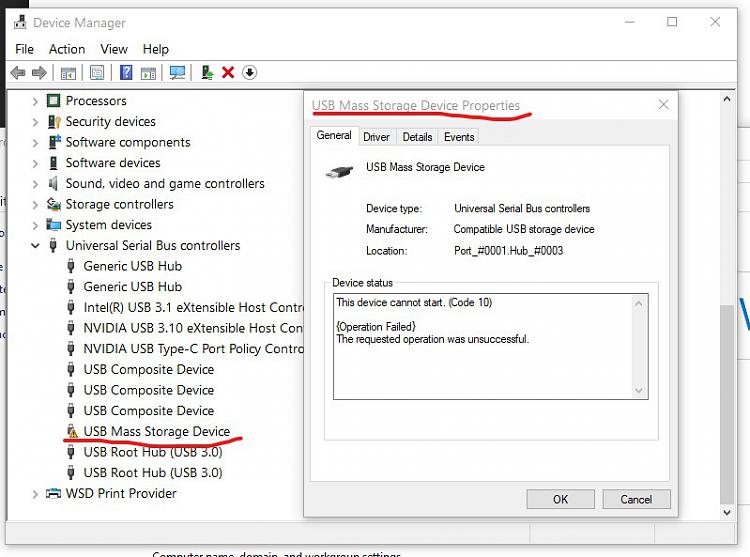
Task: Expand the Software components node
Action: (35, 142)
